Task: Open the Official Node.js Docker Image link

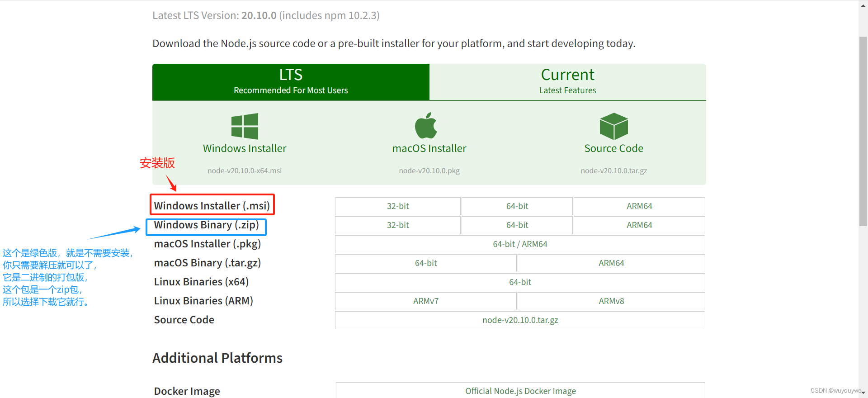Action: coord(520,391)
